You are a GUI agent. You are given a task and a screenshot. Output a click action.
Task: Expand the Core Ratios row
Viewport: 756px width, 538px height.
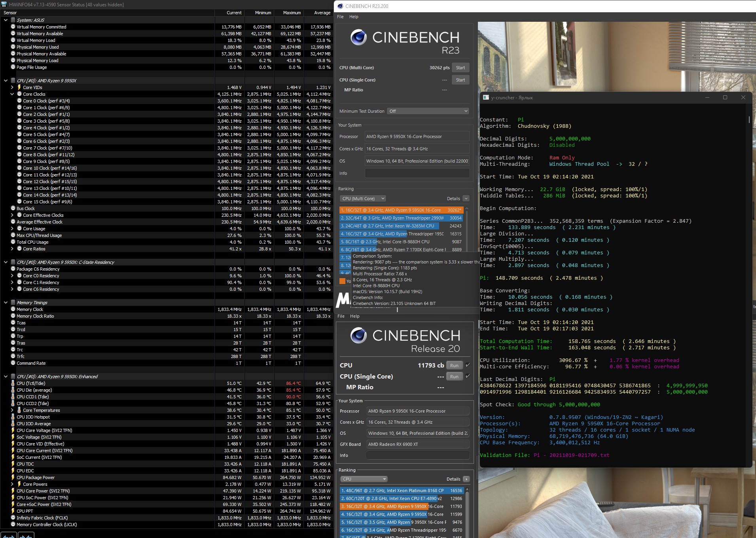tap(12, 249)
